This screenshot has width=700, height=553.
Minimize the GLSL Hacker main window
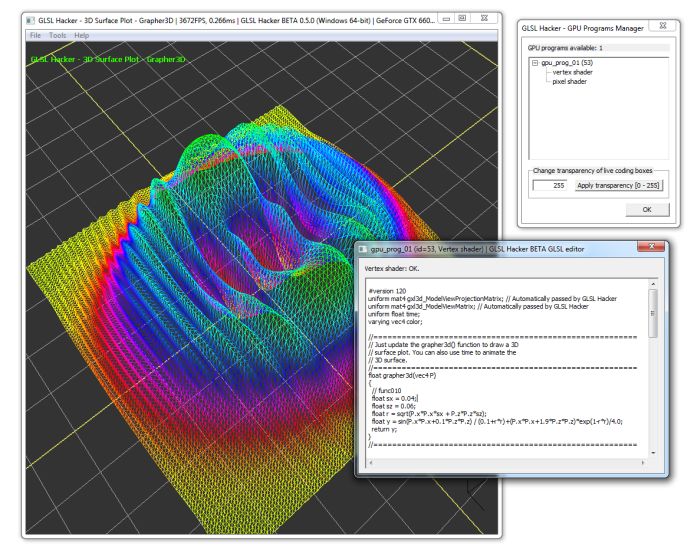click(446, 18)
